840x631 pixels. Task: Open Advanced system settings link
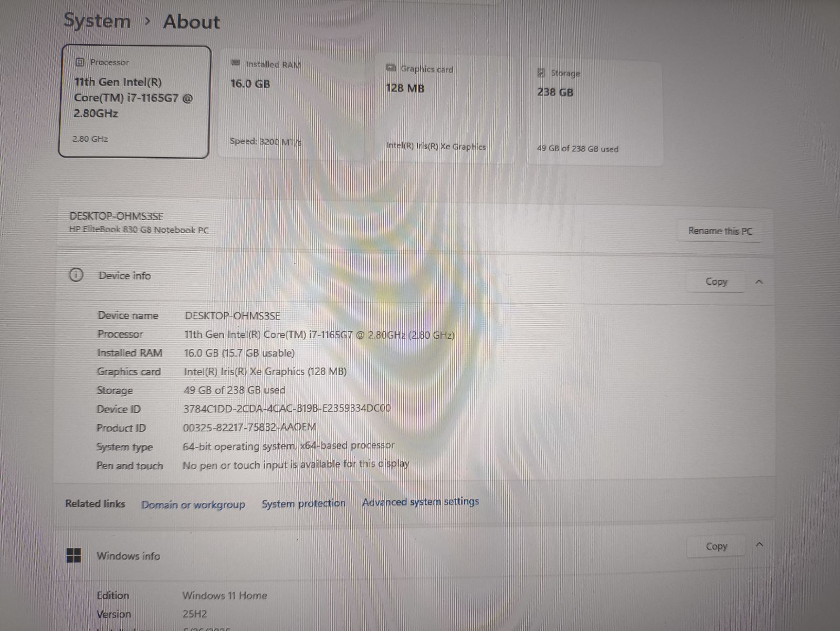click(421, 502)
